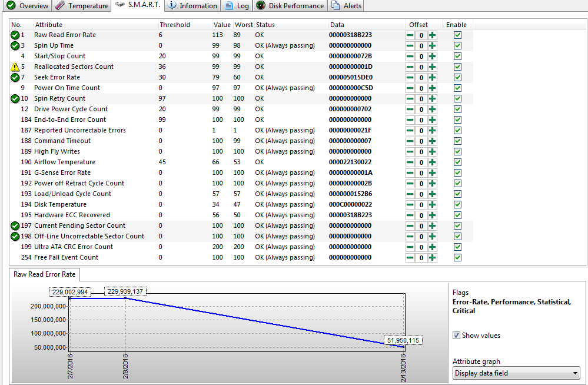Image resolution: width=588 pixels, height=385 pixels.
Task: Increase offset for Raw Read Error Rate
Action: coord(433,35)
